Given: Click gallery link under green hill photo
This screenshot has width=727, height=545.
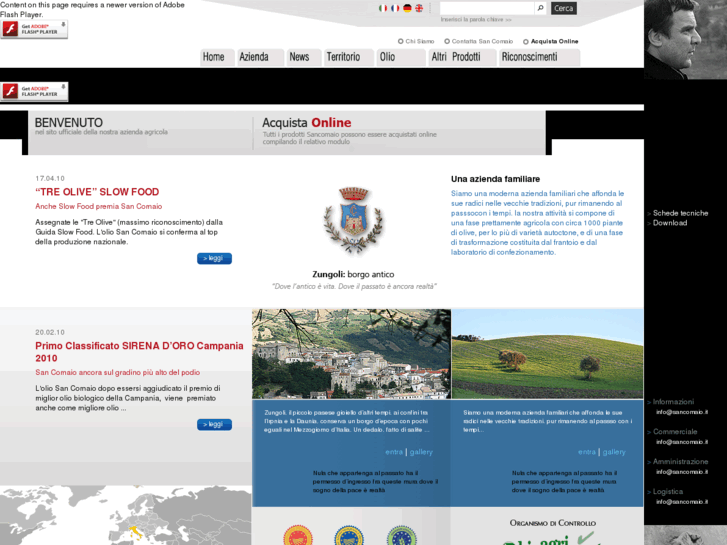Looking at the screenshot, I should [x=614, y=452].
